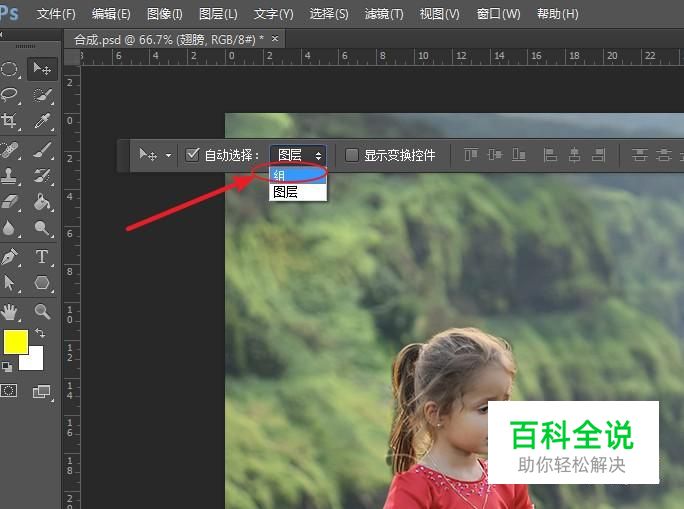
Task: Select the Pen tool
Action: [10, 256]
